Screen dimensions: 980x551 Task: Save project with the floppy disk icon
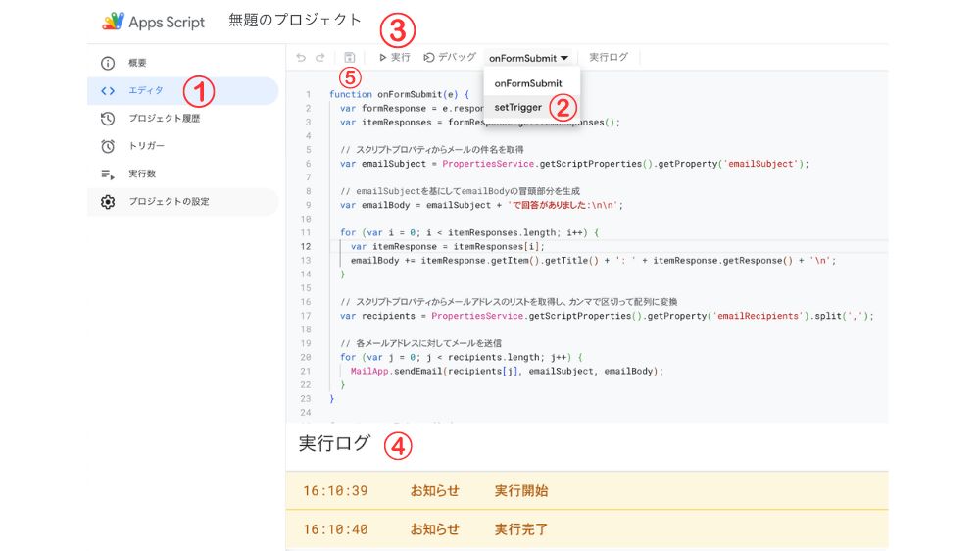click(350, 58)
